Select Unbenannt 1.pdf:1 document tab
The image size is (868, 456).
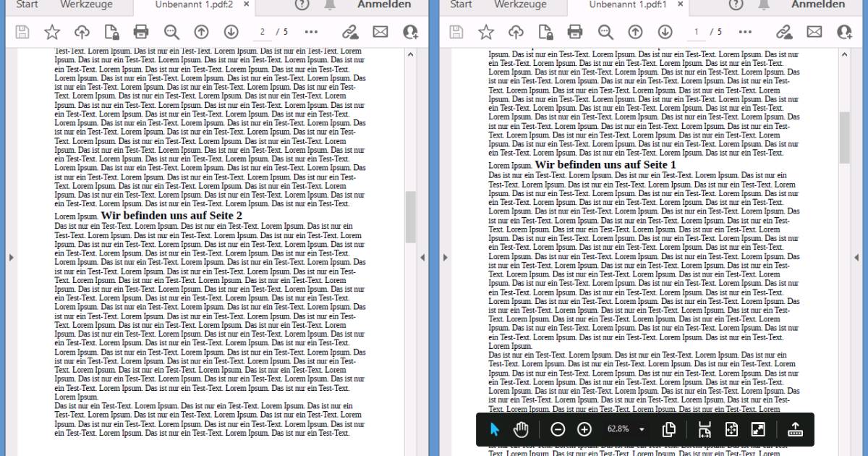[x=628, y=4]
